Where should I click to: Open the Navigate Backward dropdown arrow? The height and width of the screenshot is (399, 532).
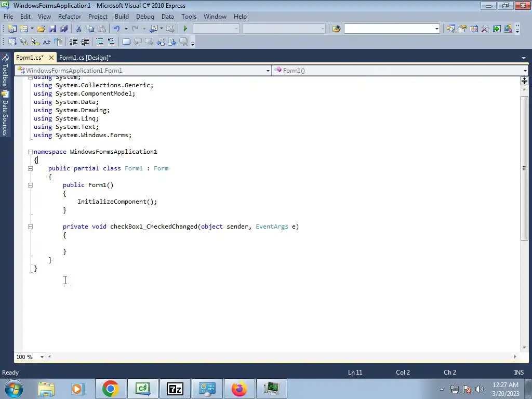coord(162,29)
